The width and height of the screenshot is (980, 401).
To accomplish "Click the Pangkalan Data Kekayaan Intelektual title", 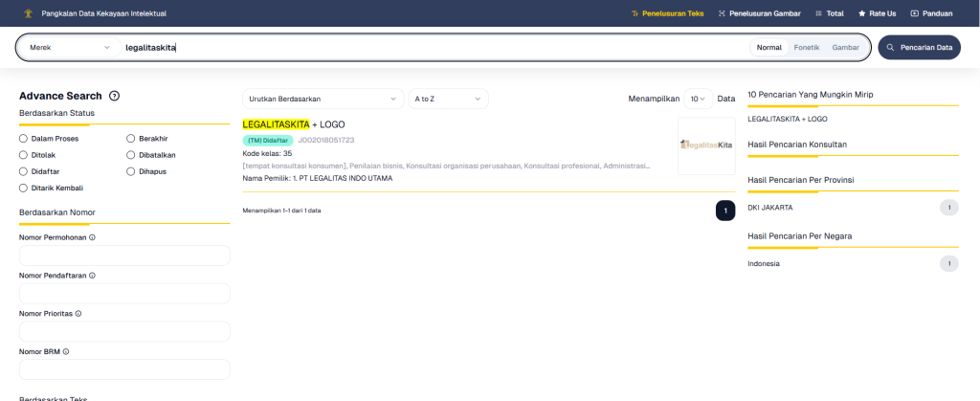I will [x=103, y=13].
